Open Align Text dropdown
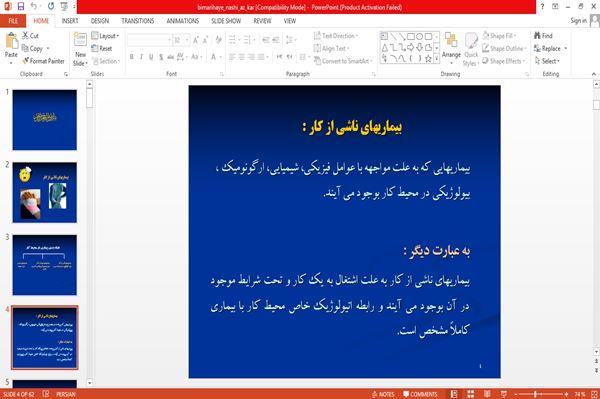Screen dimensions: 600x399 (331, 48)
